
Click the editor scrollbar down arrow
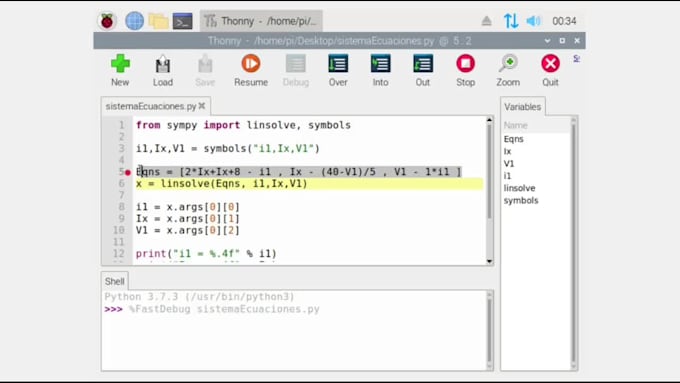pyautogui.click(x=489, y=261)
